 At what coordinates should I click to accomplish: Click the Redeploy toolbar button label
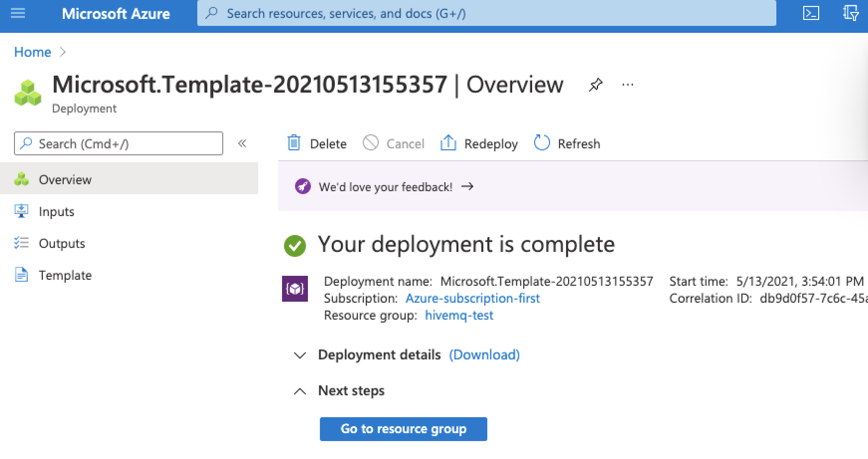pyautogui.click(x=491, y=144)
